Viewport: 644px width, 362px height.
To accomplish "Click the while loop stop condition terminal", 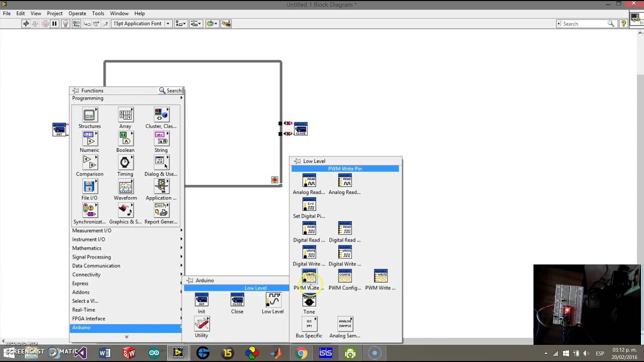I will [x=275, y=180].
